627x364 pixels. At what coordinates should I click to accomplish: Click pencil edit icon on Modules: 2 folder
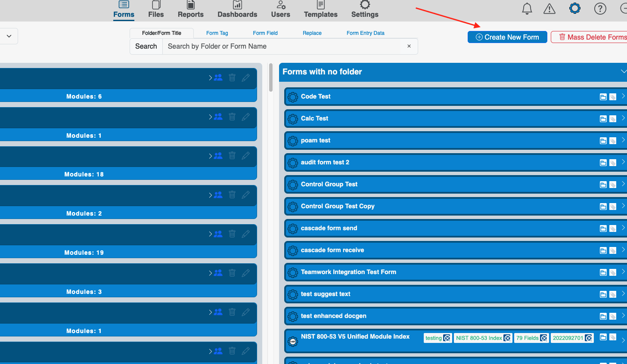[245, 195]
